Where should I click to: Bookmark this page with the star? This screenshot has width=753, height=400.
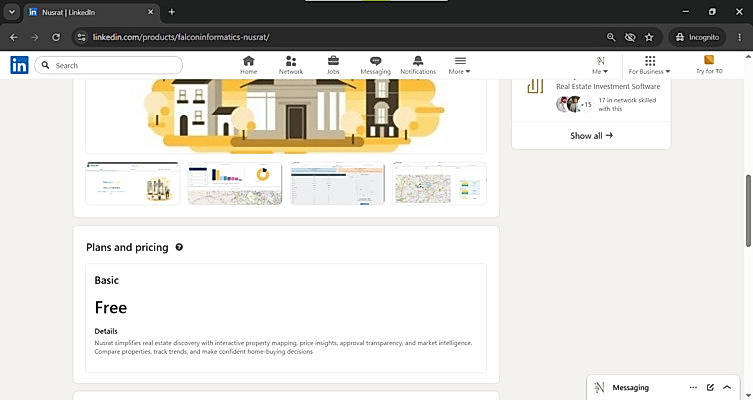(649, 37)
